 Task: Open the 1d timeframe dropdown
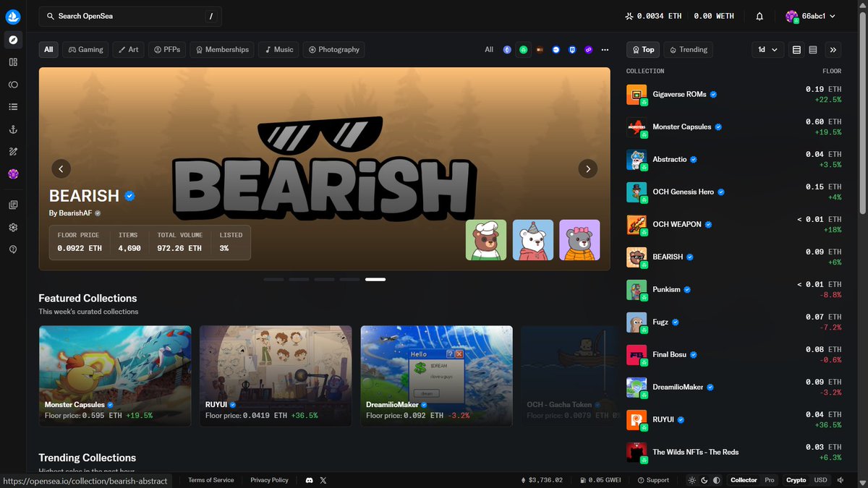[x=768, y=50]
